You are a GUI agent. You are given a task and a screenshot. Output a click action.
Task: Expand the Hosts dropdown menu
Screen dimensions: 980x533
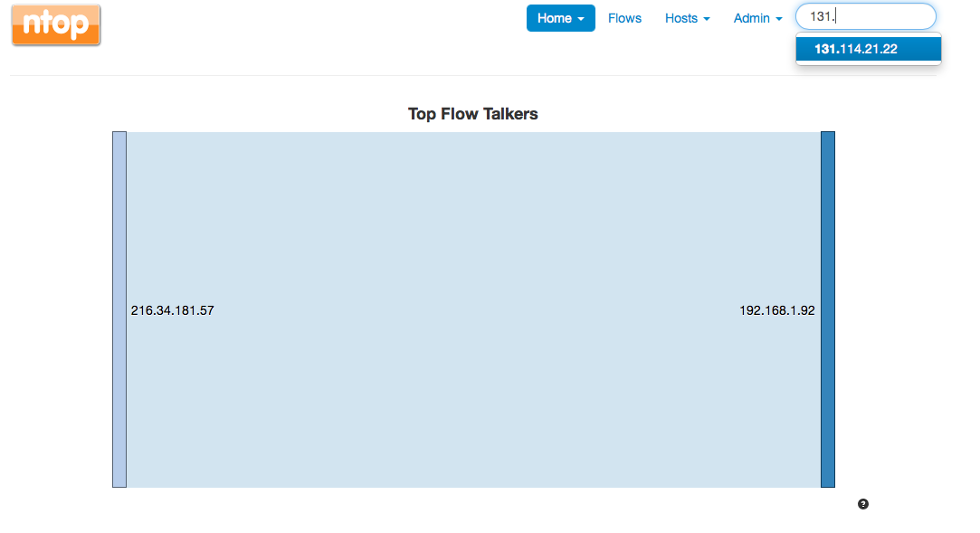coord(688,18)
